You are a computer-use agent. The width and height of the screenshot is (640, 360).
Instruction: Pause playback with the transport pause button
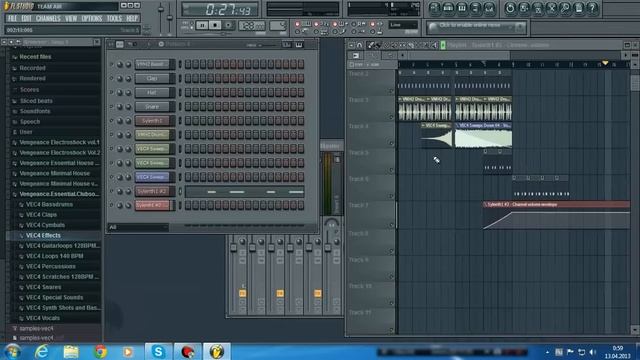[x=202, y=25]
